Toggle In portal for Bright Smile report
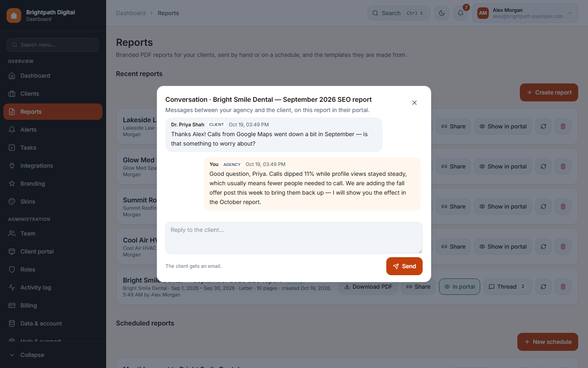 tap(459, 287)
